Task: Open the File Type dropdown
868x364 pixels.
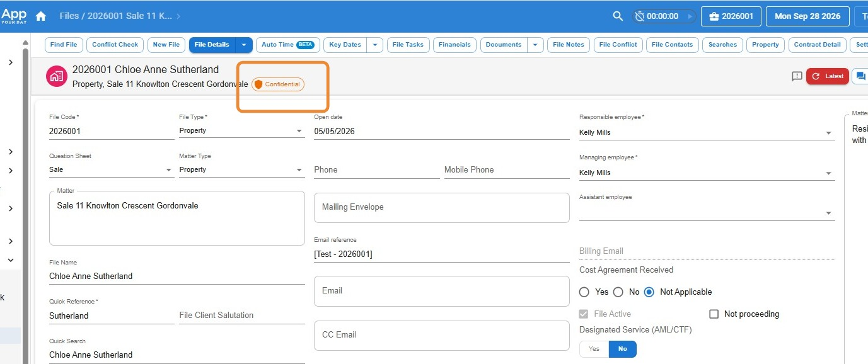Action: pyautogui.click(x=242, y=131)
